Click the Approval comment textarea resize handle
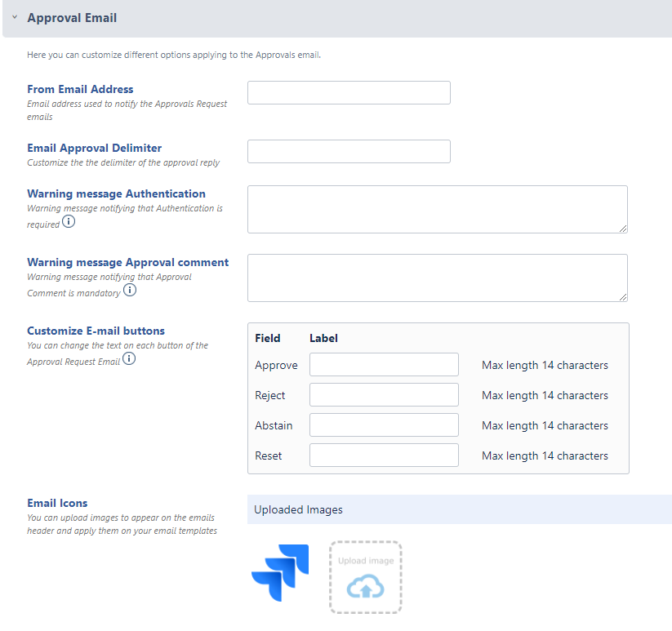Image resolution: width=672 pixels, height=631 pixels. pos(623,296)
